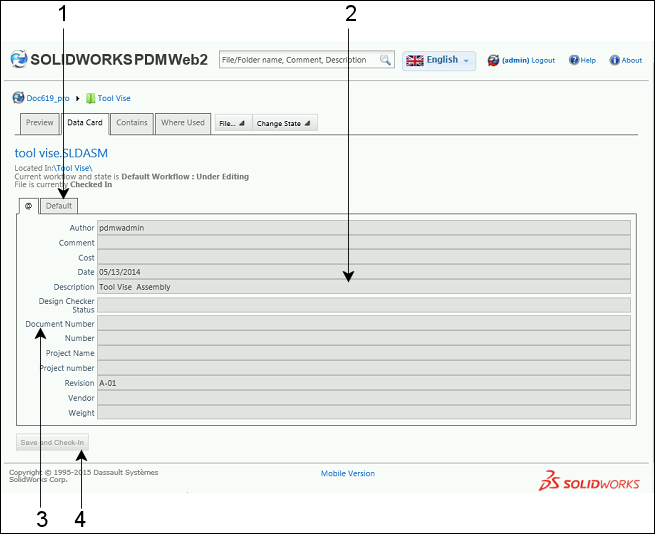This screenshot has width=655, height=534.
Task: Switch to the Preview tab
Action: [x=40, y=123]
